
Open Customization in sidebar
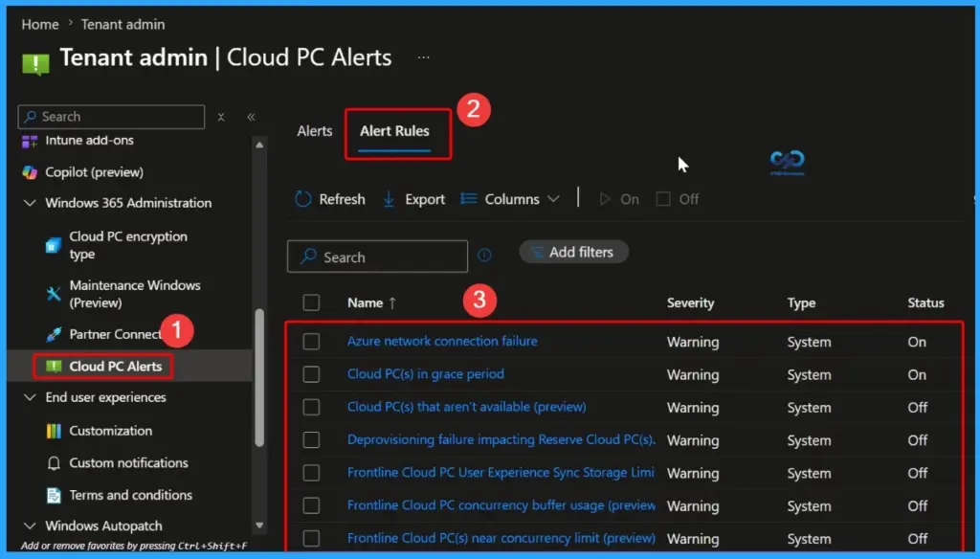click(111, 431)
